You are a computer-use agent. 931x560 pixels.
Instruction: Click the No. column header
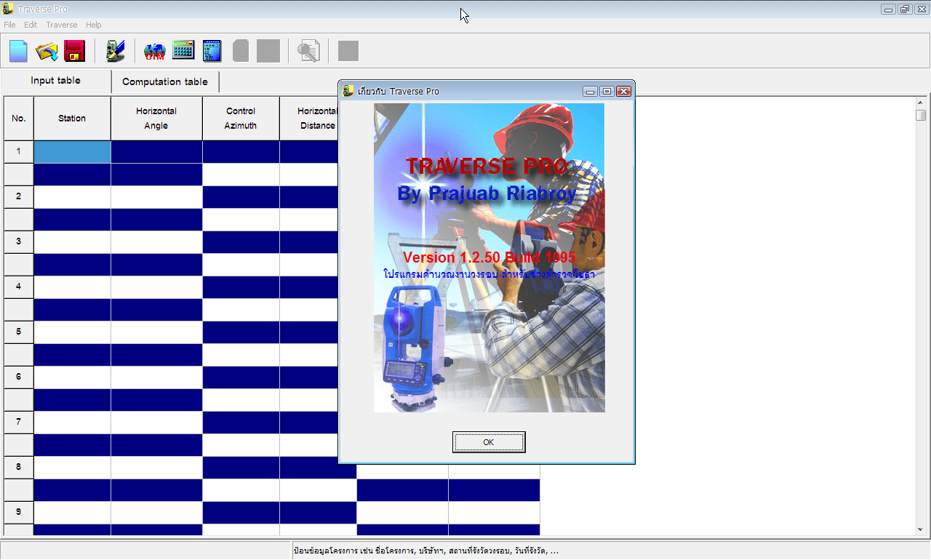coord(19,119)
